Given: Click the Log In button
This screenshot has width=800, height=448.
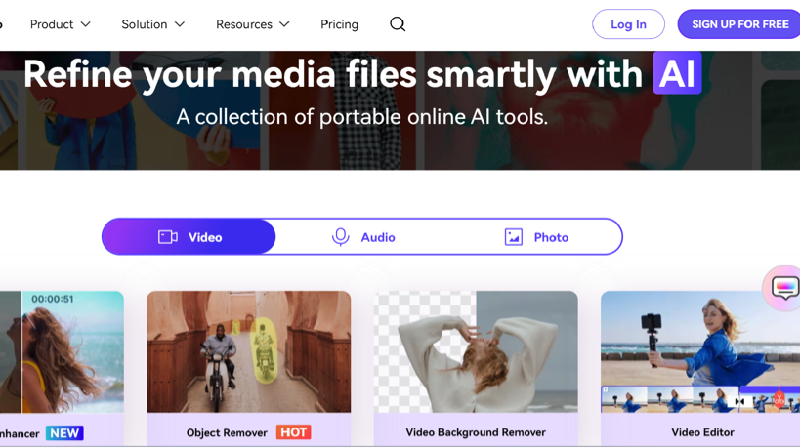Looking at the screenshot, I should (x=628, y=24).
